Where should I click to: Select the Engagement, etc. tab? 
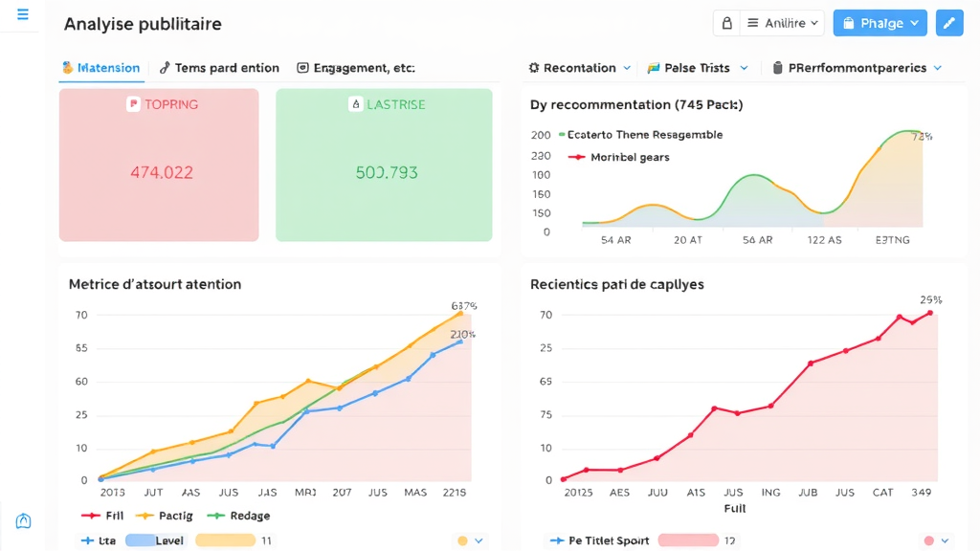pyautogui.click(x=355, y=68)
